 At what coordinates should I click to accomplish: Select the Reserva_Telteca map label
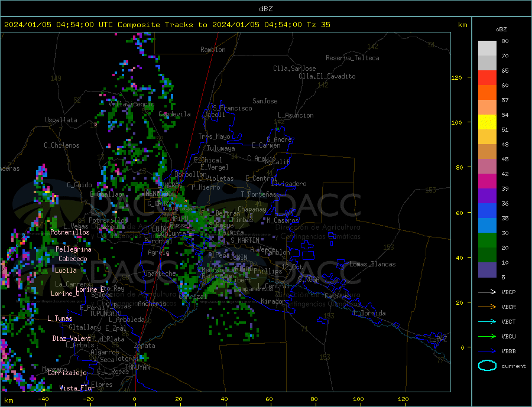pos(352,58)
